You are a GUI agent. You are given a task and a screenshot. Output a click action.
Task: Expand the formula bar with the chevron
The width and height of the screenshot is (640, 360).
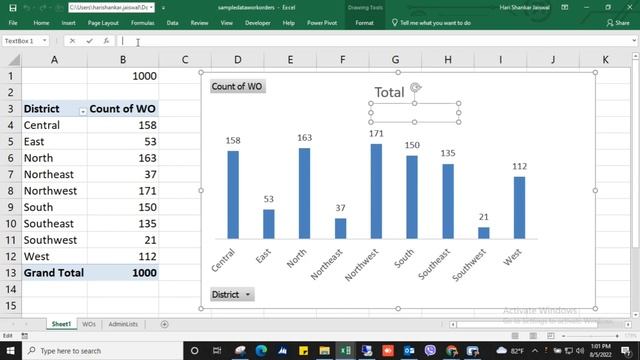pos(634,41)
